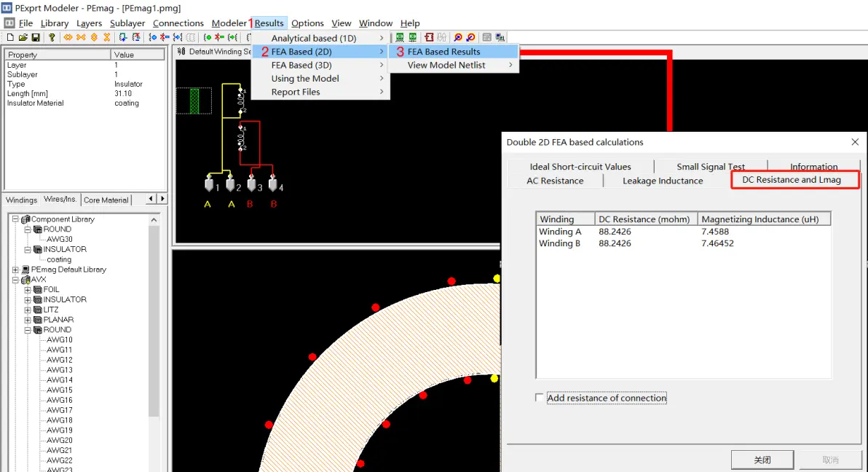Select the AC Resistance tab

click(x=555, y=181)
